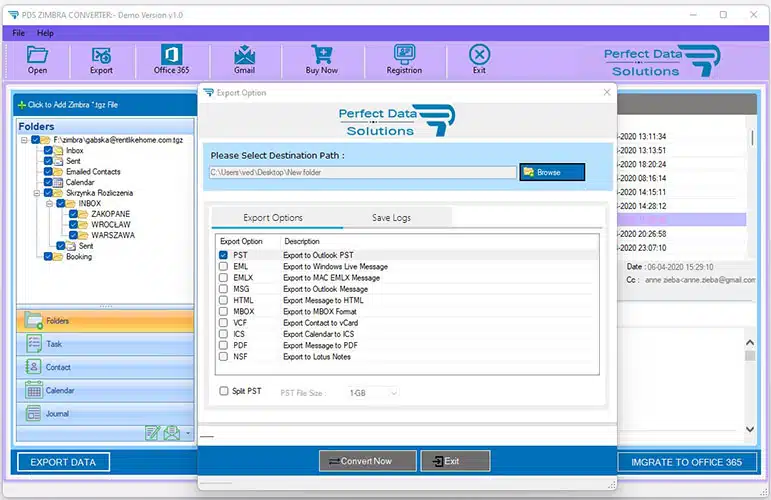The width and height of the screenshot is (771, 500).
Task: Select the WARSZAWA folder in the tree
Action: [113, 235]
